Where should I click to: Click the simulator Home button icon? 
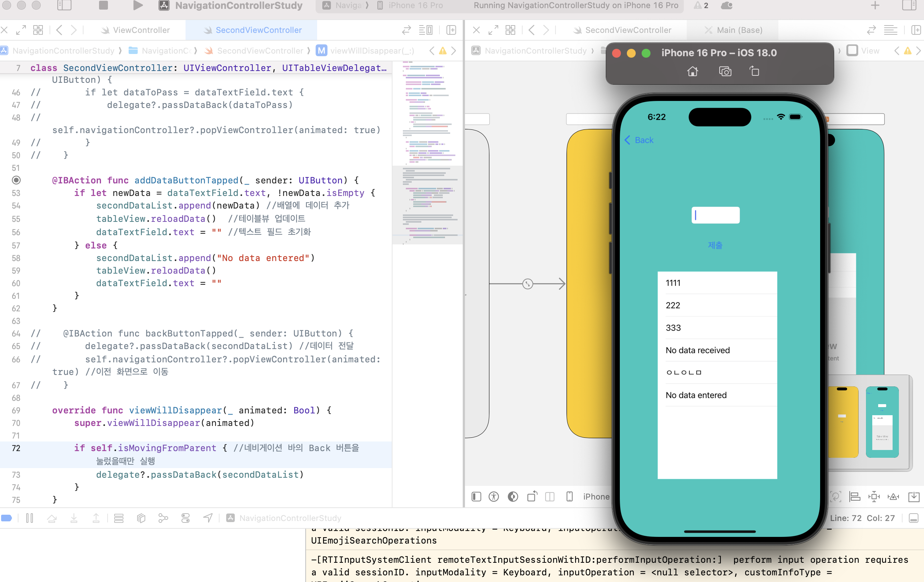(692, 71)
